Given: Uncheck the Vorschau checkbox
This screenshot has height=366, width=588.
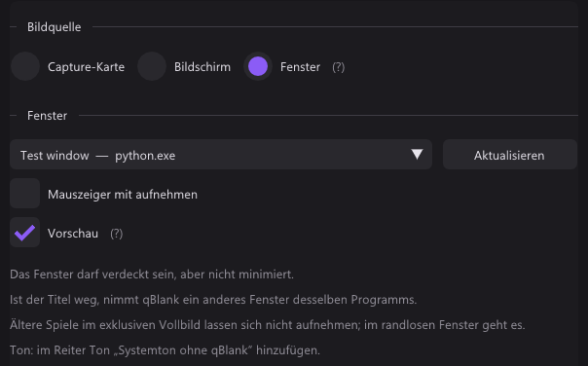Looking at the screenshot, I should (24, 233).
